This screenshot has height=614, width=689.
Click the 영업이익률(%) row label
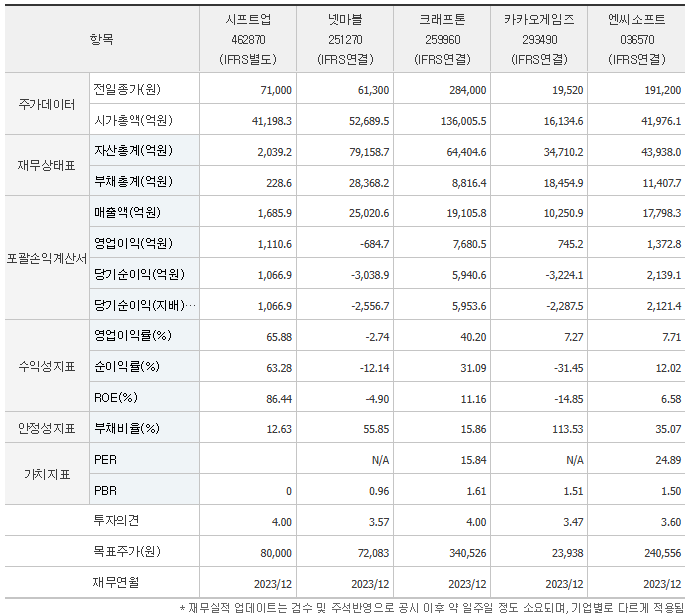tap(133, 336)
